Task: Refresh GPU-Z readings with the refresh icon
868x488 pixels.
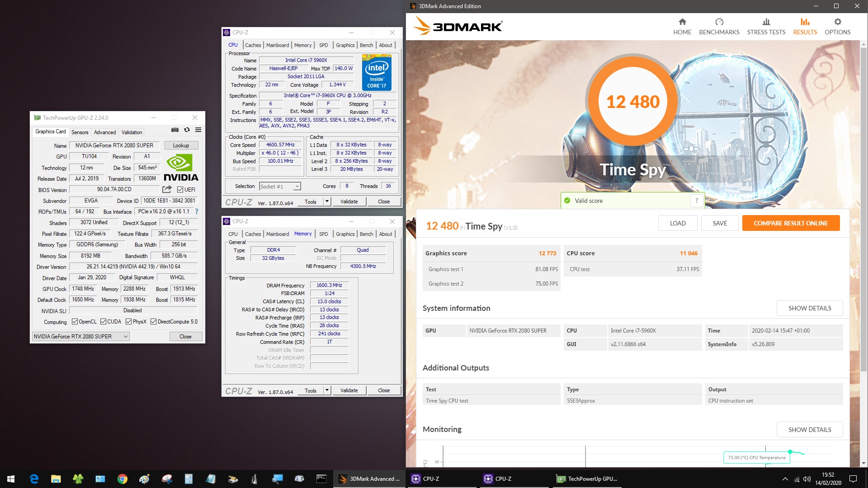Action: point(187,130)
